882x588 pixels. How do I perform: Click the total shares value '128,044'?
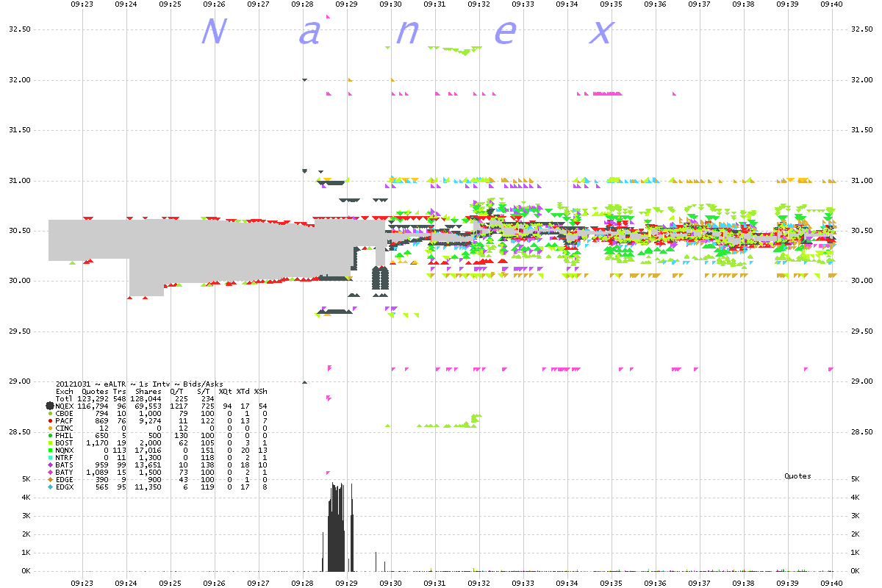pos(146,399)
